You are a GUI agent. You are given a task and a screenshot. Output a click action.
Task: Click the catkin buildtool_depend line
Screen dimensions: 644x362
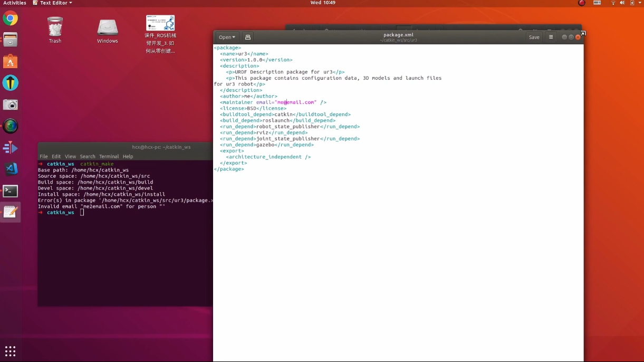285,115
